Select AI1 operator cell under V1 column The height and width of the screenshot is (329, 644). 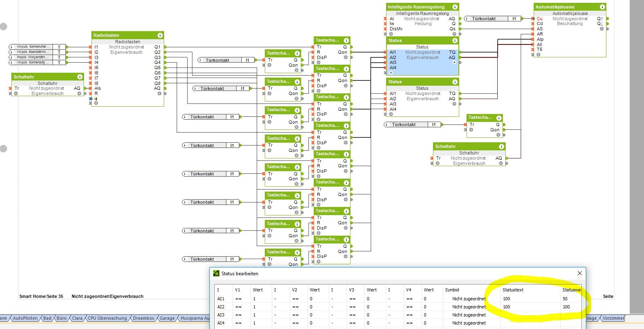[239, 299]
